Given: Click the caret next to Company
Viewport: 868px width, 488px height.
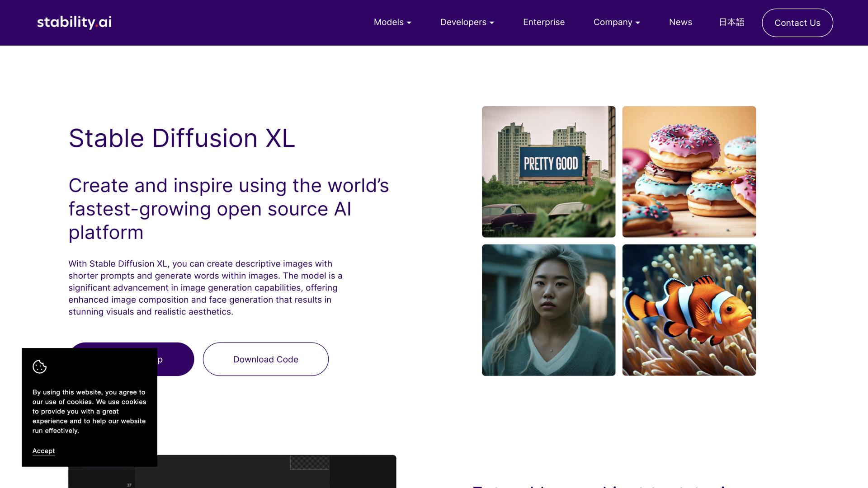Looking at the screenshot, I should (x=637, y=23).
